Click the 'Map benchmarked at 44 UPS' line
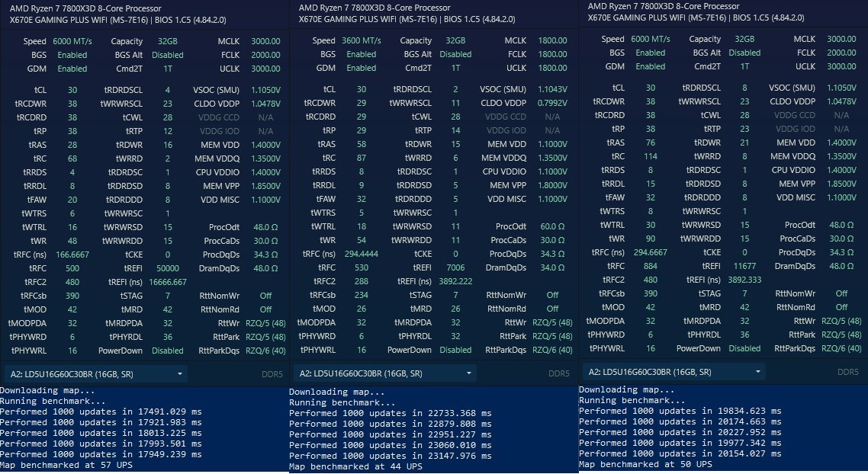 pos(355,466)
